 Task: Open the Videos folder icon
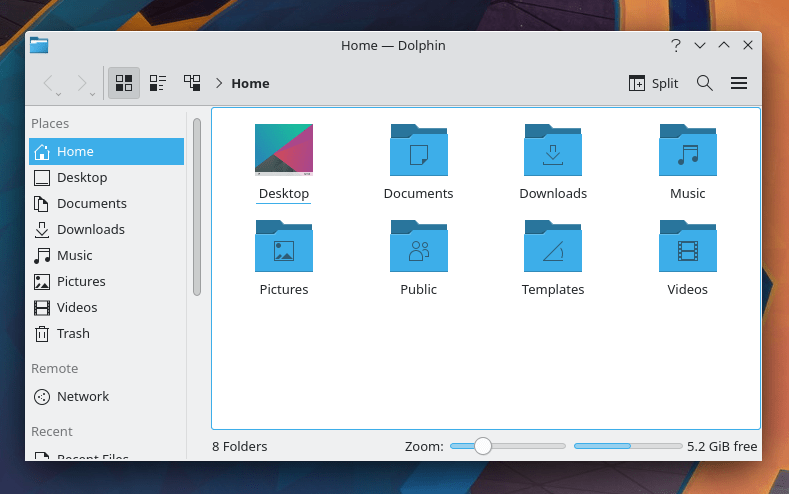click(x=687, y=247)
